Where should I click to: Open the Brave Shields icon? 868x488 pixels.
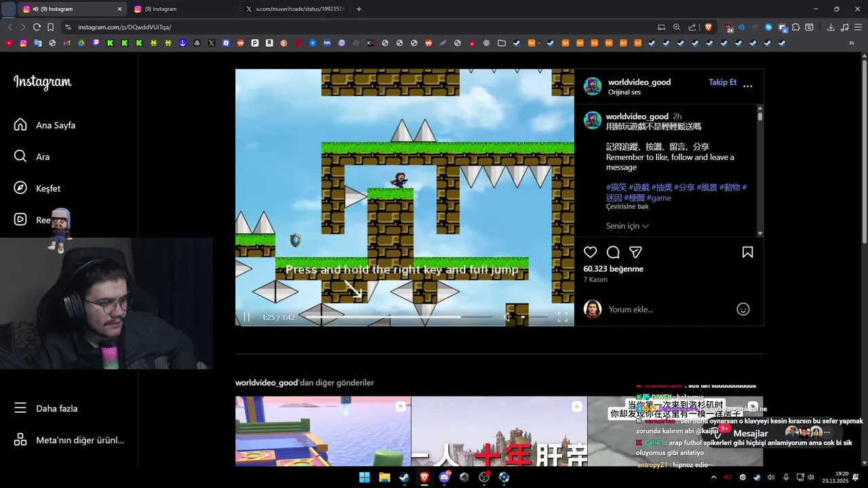click(x=709, y=27)
